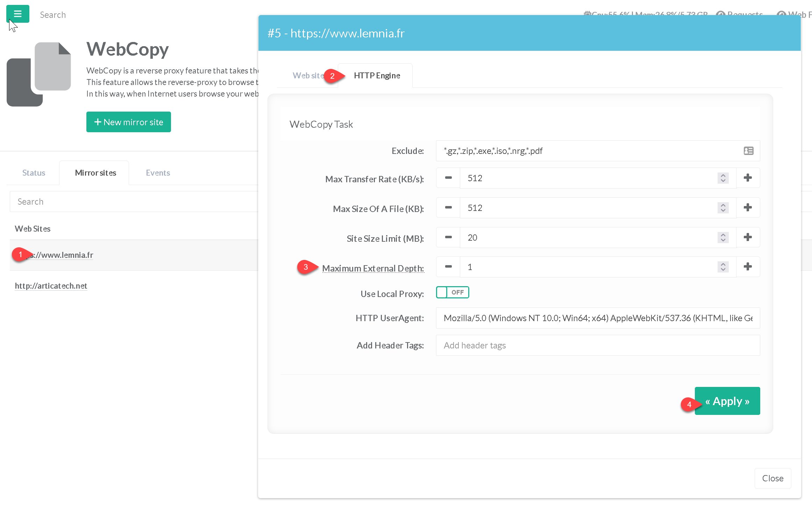Click minus for Max Size Of A File
This screenshot has width=812, height=509.
tap(448, 207)
